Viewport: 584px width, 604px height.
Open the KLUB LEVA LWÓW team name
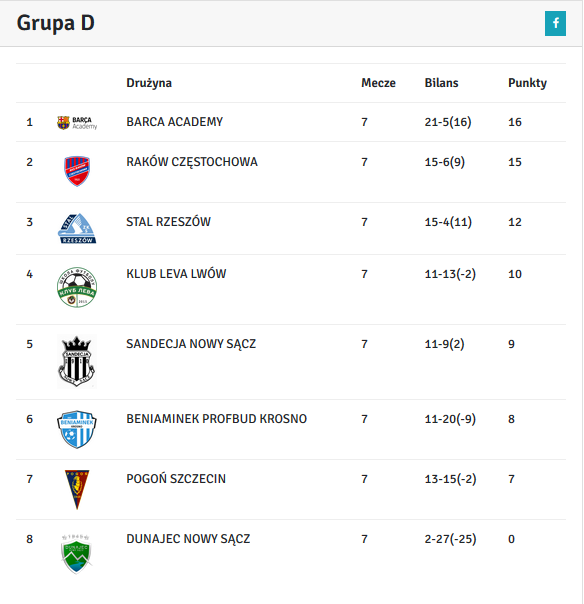coord(176,274)
